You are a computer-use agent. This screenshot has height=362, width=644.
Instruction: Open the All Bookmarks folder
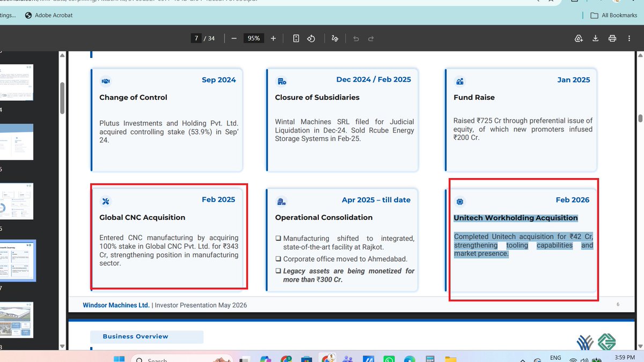[x=613, y=15]
